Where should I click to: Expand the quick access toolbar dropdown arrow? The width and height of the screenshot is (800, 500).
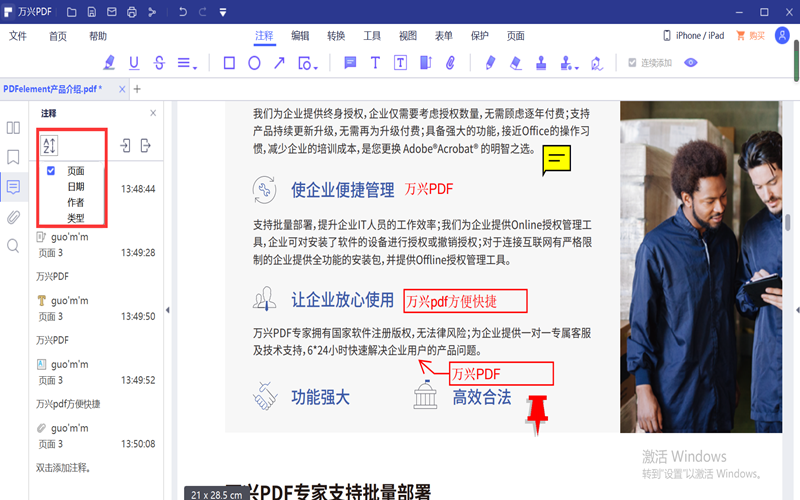point(221,12)
